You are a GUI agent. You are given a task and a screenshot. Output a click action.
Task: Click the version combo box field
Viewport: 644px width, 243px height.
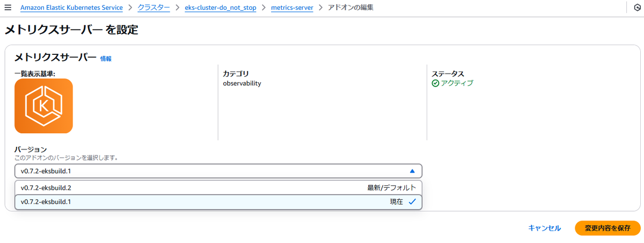pos(218,171)
